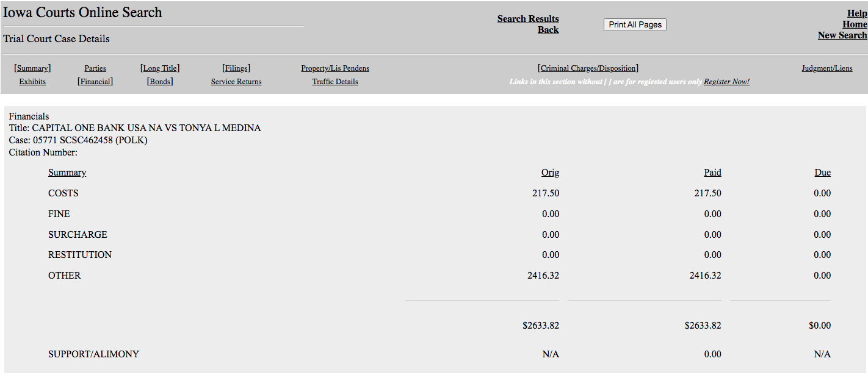Screen dimensions: 868x375
Task: Open the Exhibits section link
Action: coord(32,82)
